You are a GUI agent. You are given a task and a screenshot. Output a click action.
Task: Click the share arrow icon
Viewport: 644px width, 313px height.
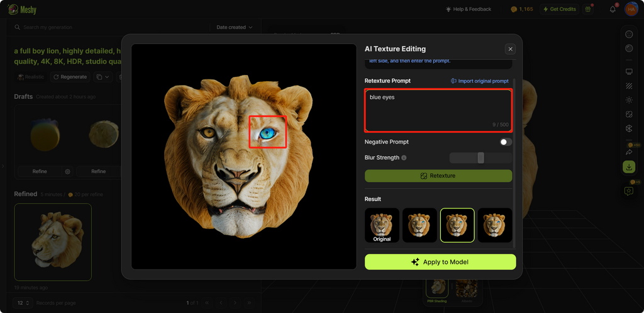pos(628,152)
